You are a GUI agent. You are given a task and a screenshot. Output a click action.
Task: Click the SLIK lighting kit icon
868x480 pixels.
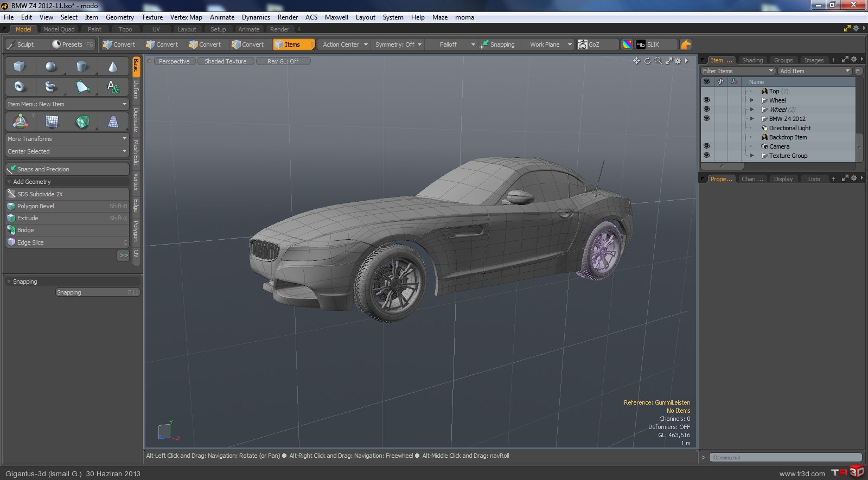(656, 44)
